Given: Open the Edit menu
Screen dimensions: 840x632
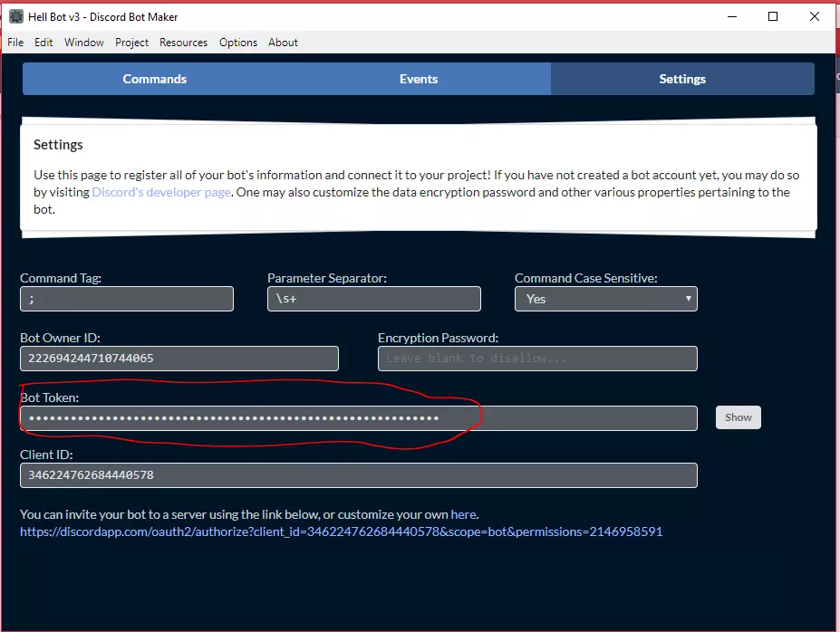Looking at the screenshot, I should 43,43.
